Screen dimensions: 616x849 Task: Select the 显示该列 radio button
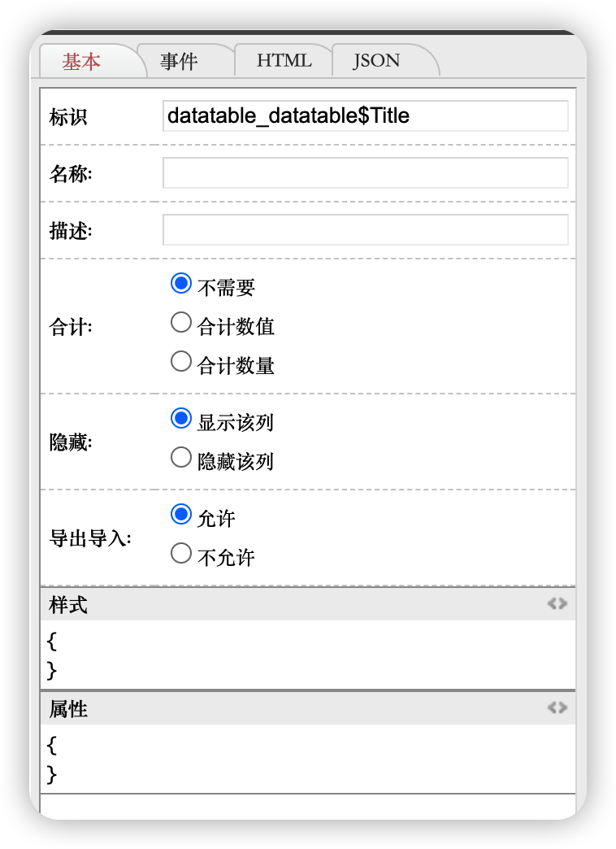[181, 419]
